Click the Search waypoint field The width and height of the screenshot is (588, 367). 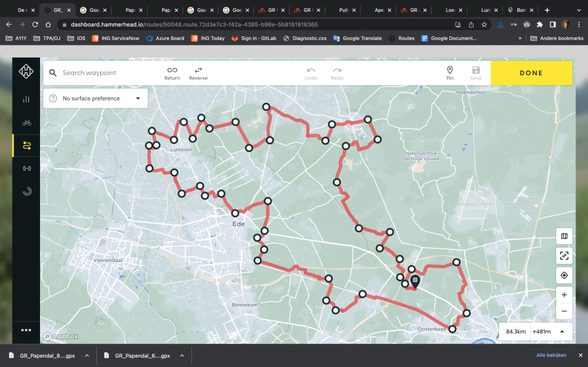(x=106, y=73)
